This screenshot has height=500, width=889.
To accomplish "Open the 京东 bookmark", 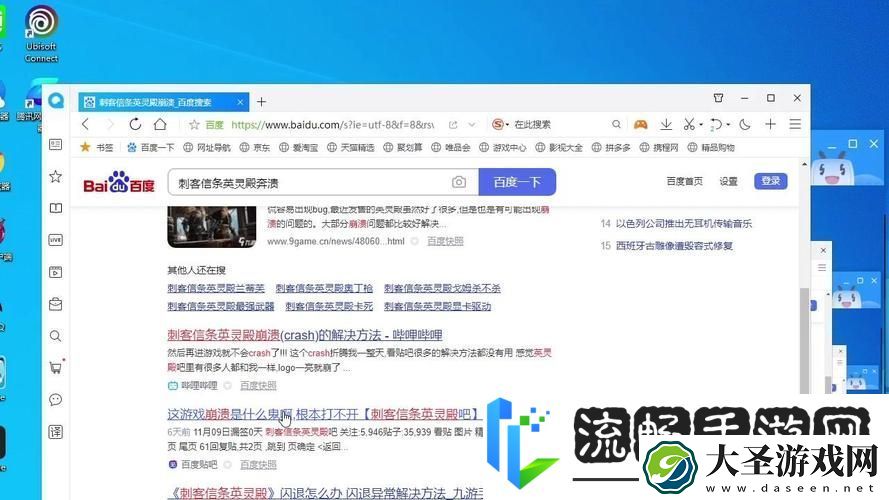I will [x=255, y=147].
